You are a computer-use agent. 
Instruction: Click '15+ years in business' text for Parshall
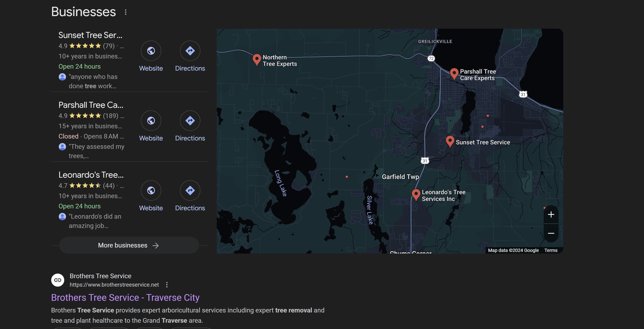(x=90, y=126)
